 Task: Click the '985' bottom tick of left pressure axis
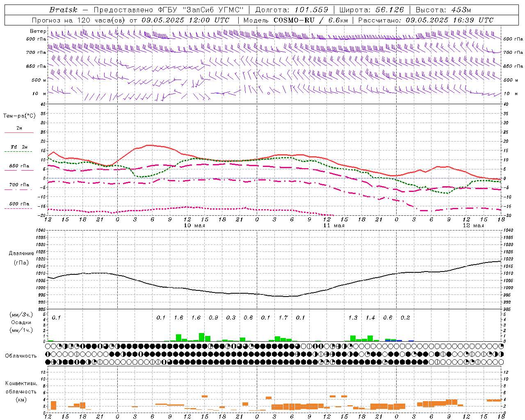pos(41,309)
